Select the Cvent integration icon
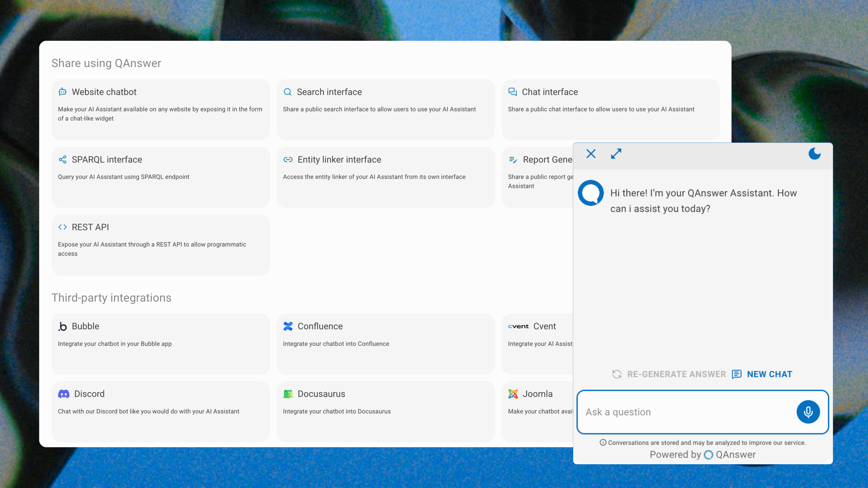Viewport: 868px width, 488px height. coord(518,326)
